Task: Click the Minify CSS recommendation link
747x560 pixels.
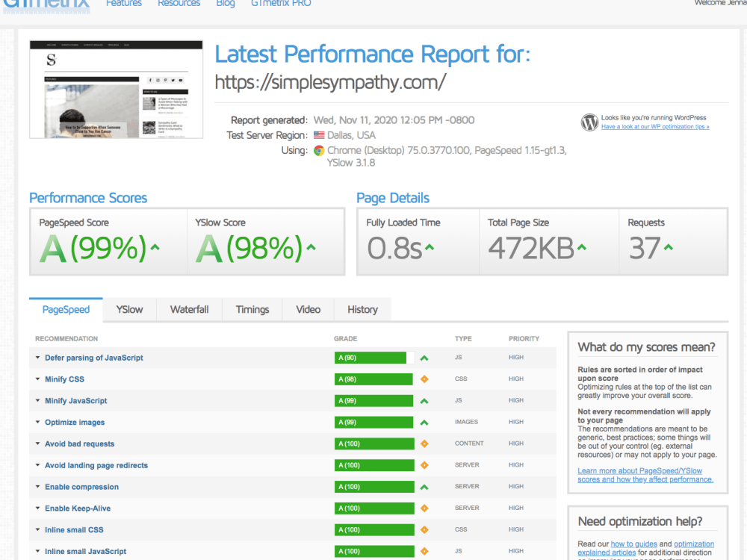Action: pyautogui.click(x=64, y=379)
